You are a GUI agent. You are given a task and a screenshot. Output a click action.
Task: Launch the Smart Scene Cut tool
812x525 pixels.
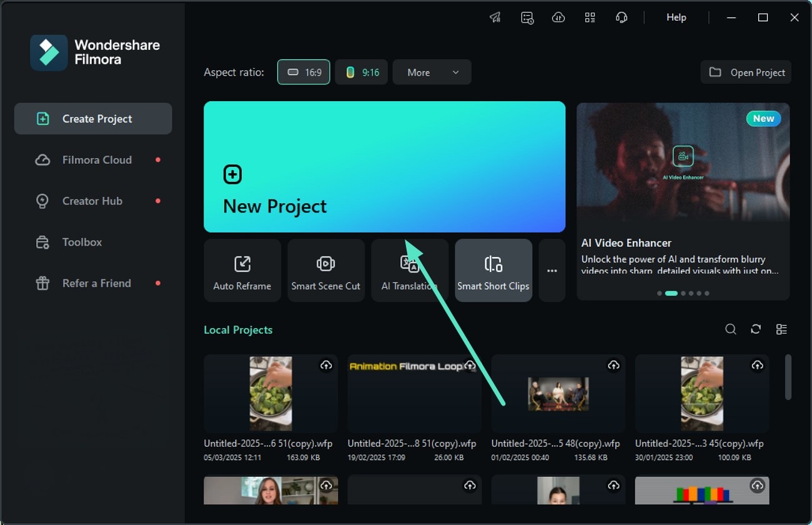coord(326,271)
